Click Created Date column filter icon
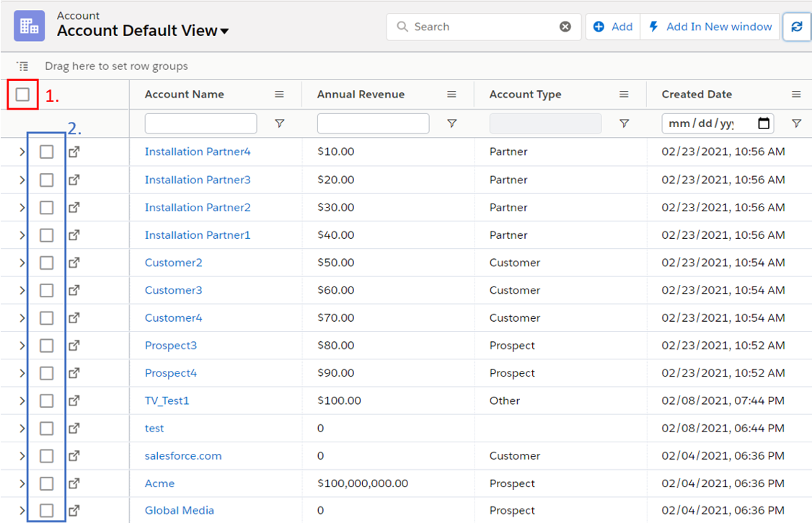Image resolution: width=812 pixels, height=526 pixels. 796,123
